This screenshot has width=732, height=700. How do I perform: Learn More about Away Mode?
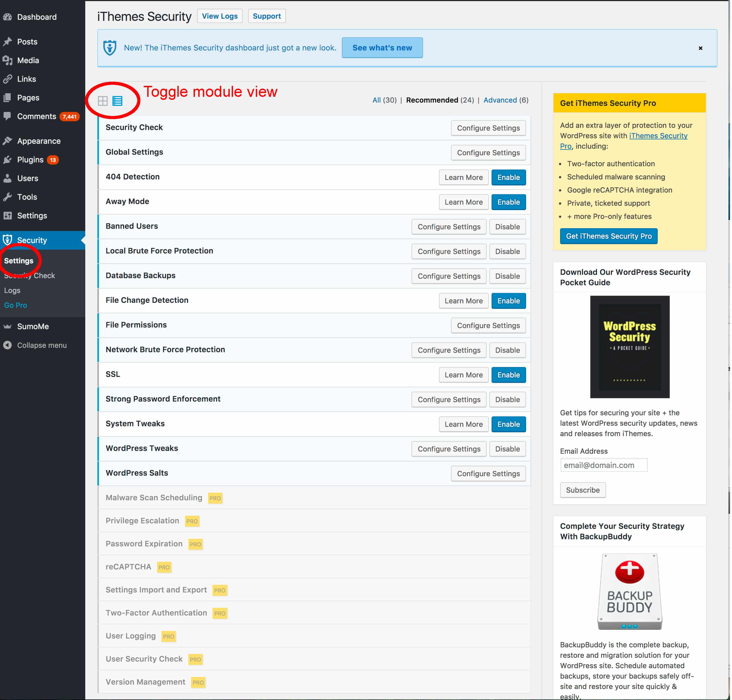pyautogui.click(x=464, y=202)
